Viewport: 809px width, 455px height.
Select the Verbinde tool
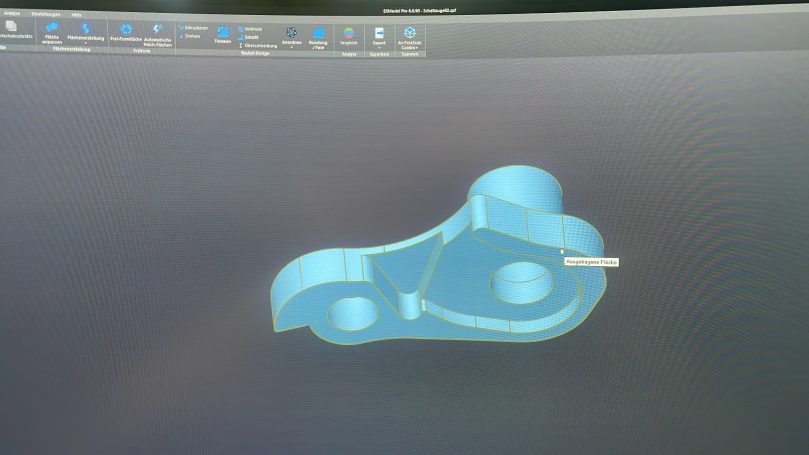(250, 29)
